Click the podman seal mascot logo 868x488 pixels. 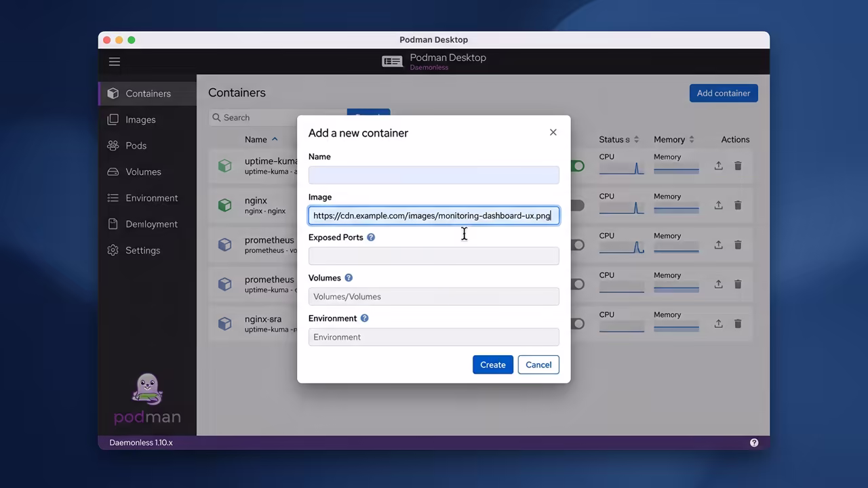(147, 390)
